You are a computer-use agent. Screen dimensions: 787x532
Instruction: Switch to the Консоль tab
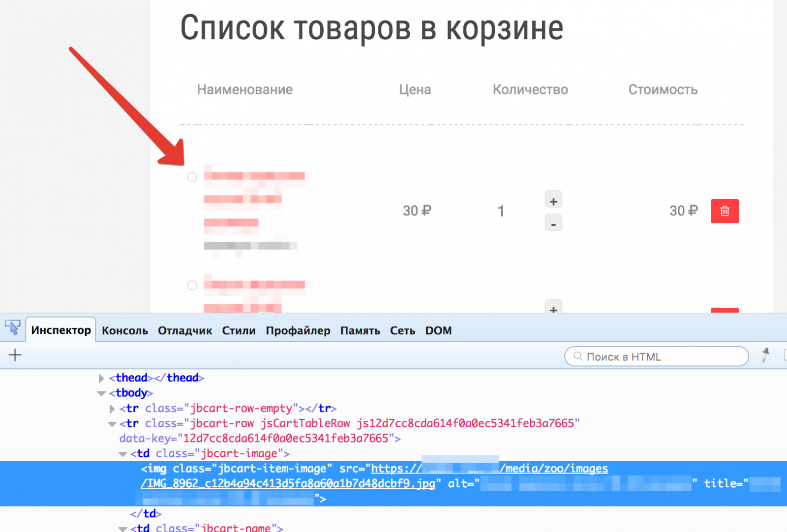tap(125, 330)
